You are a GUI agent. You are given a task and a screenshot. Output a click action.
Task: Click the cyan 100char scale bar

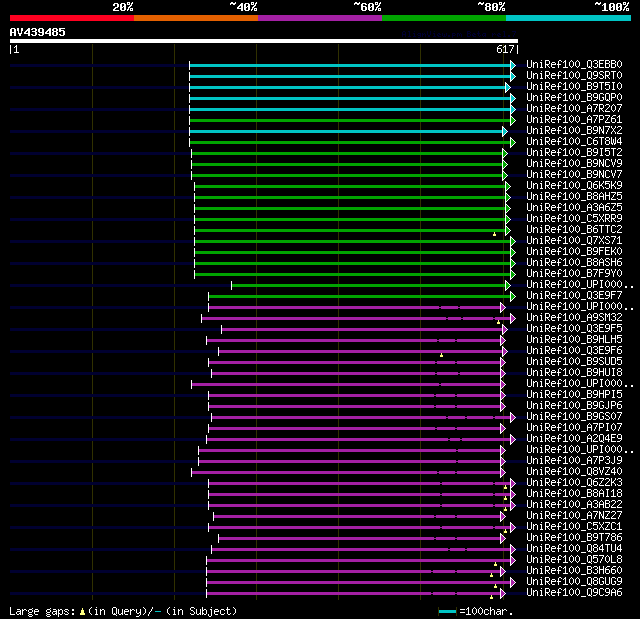click(447, 611)
